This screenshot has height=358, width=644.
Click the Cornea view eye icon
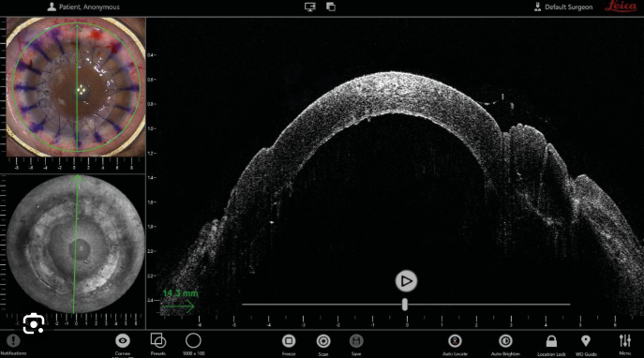tap(123, 341)
